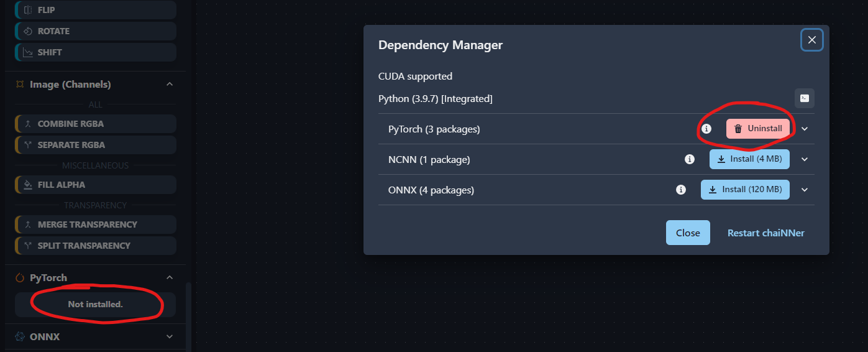Click the NCNN info icon

689,159
